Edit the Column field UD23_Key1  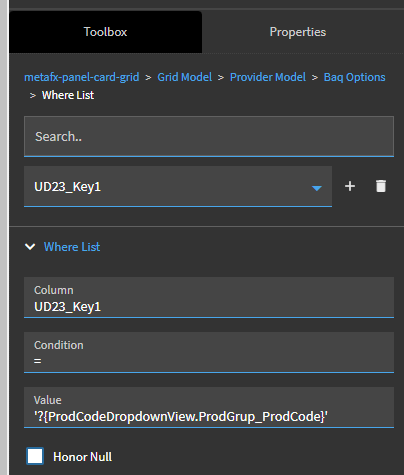(209, 297)
